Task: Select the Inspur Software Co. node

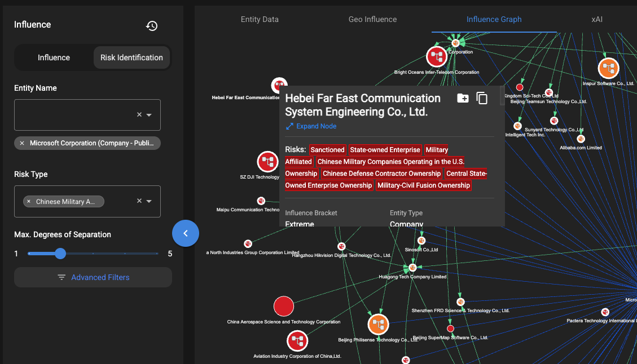Action: 608,68
